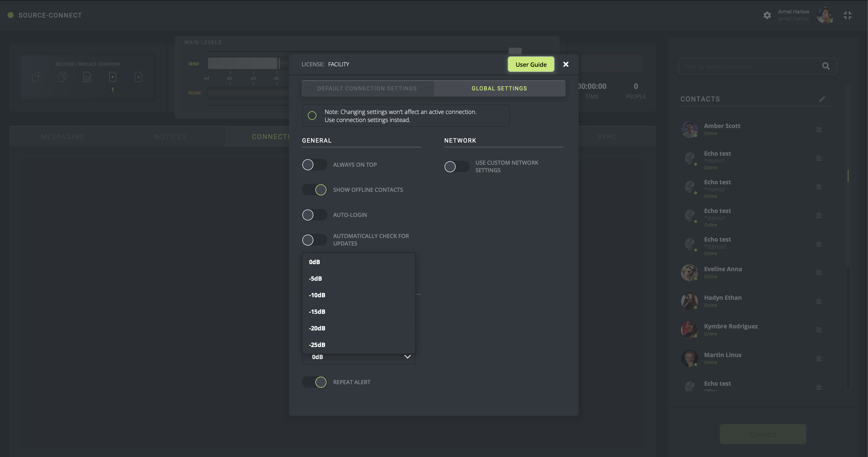Screen dimensions: 868x457
Task: Open Martin Linus's contact menu icon
Action: pyautogui.click(x=819, y=359)
